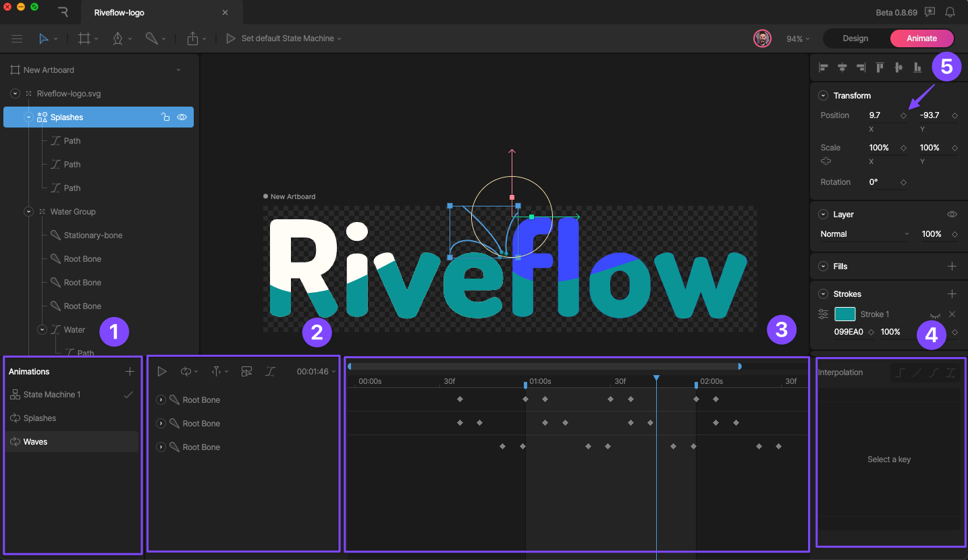The width and height of the screenshot is (968, 560).
Task: Click the loop mode icon
Action: coord(186,371)
